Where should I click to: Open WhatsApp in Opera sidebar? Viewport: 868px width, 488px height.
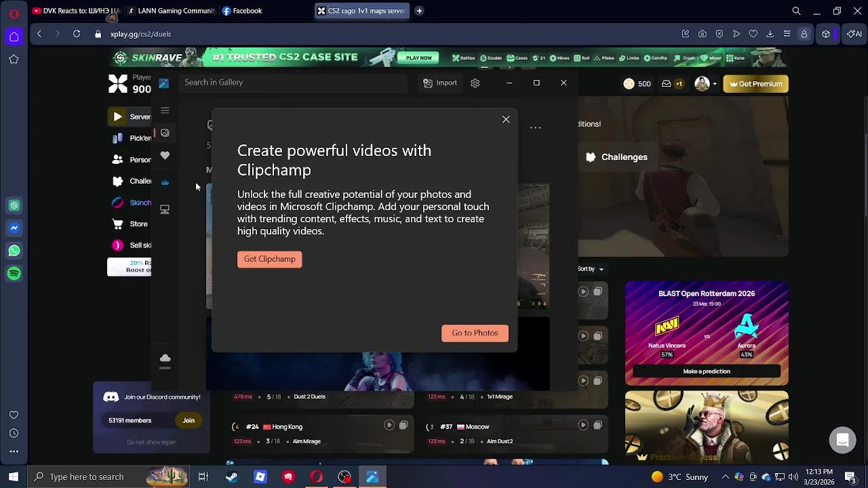[14, 251]
